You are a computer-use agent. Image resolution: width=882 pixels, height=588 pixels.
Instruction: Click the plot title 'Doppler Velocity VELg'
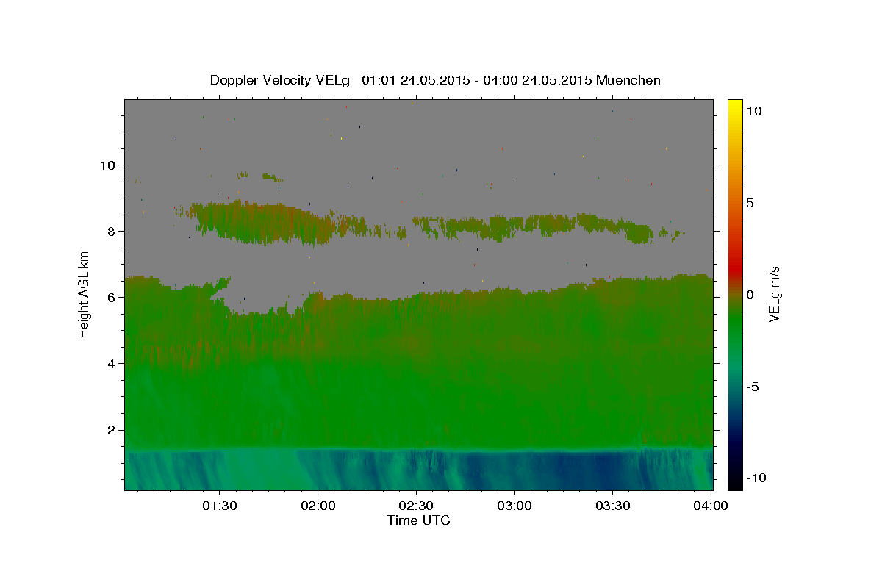tap(281, 80)
